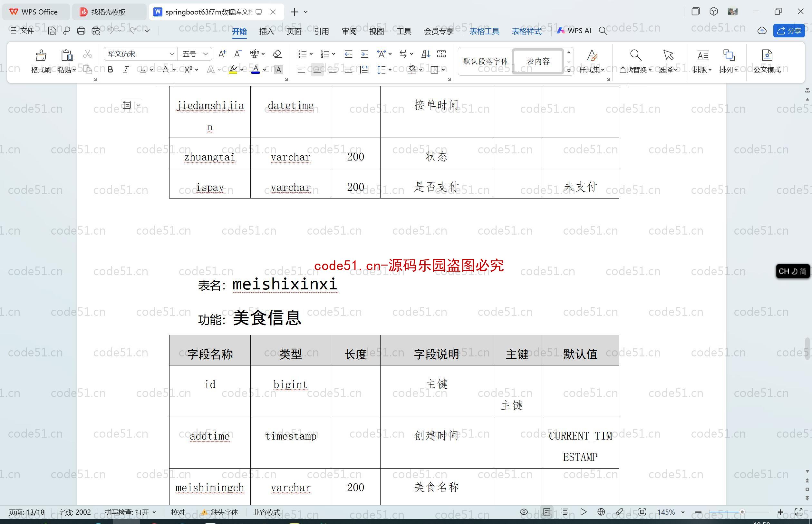The width and height of the screenshot is (812, 524).
Task: Click the yellow highlight color swatch
Action: click(233, 73)
